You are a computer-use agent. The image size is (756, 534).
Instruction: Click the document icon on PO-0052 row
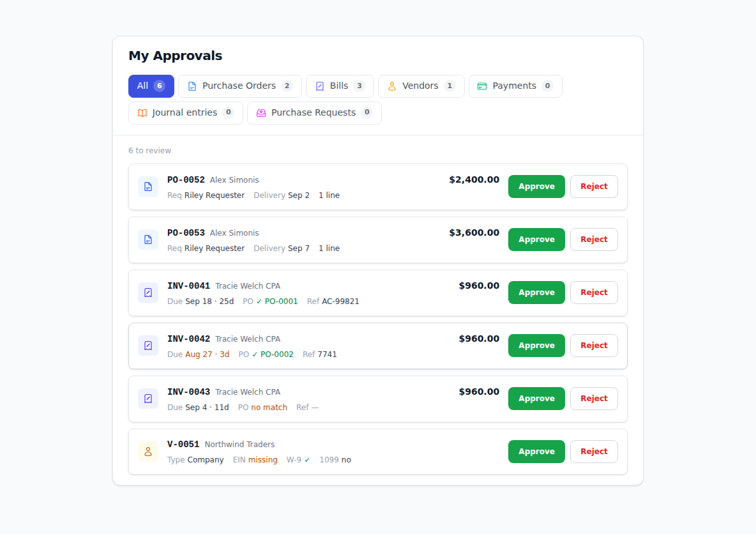148,187
